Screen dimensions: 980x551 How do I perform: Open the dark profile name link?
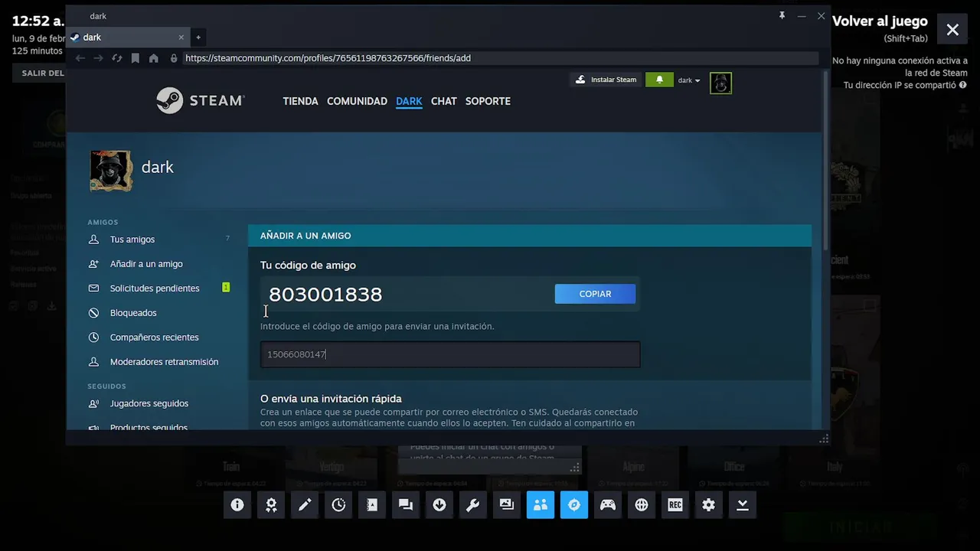pyautogui.click(x=158, y=167)
